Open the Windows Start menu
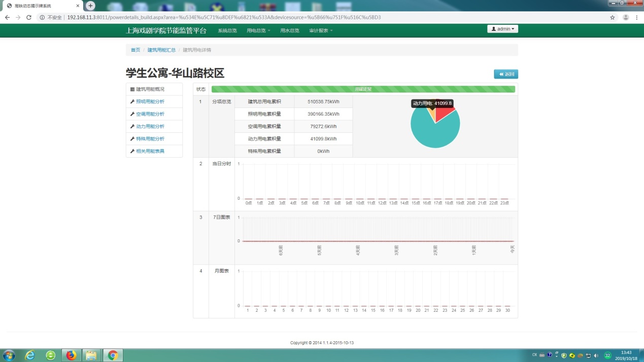The image size is (644, 362). pyautogui.click(x=9, y=355)
